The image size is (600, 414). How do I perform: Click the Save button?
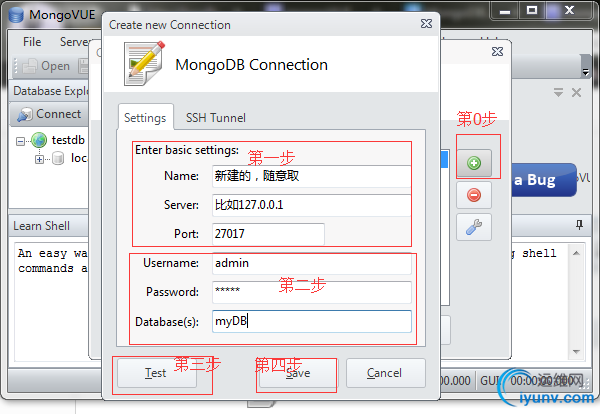click(x=298, y=373)
